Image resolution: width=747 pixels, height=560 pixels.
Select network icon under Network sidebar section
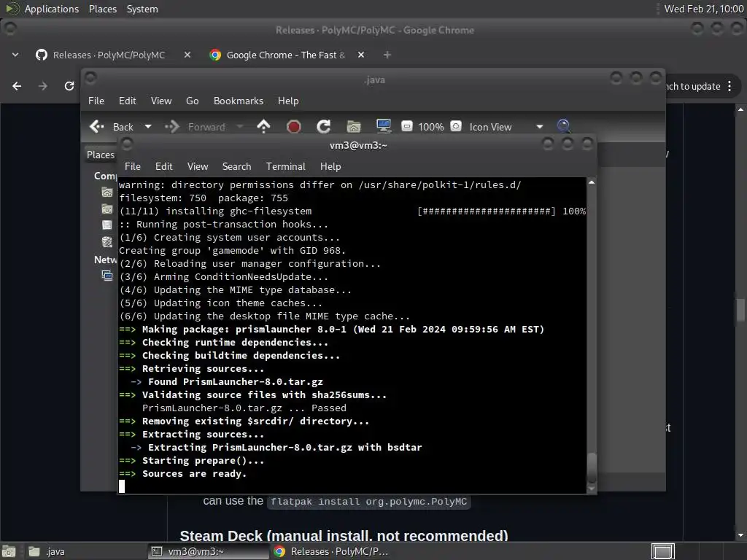pos(107,275)
